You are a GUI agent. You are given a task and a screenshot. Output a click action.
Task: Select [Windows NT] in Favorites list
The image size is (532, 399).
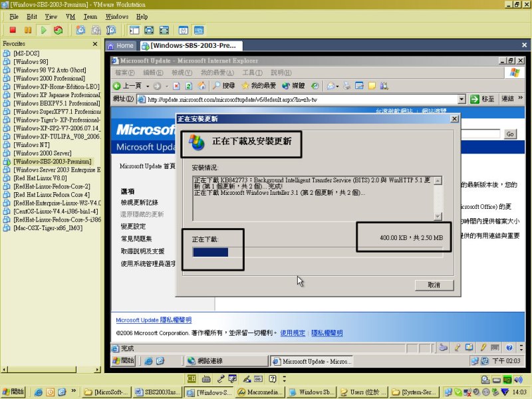31,144
